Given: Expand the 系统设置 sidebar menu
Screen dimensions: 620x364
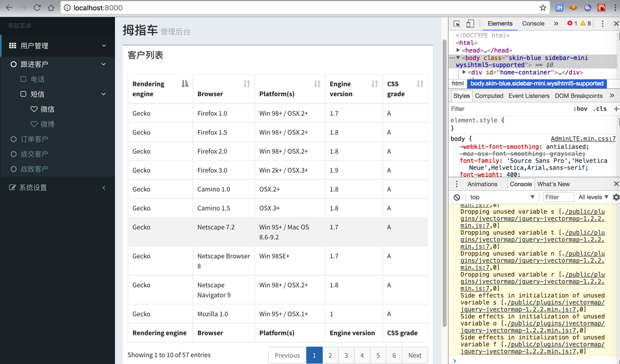Looking at the screenshot, I should point(58,187).
